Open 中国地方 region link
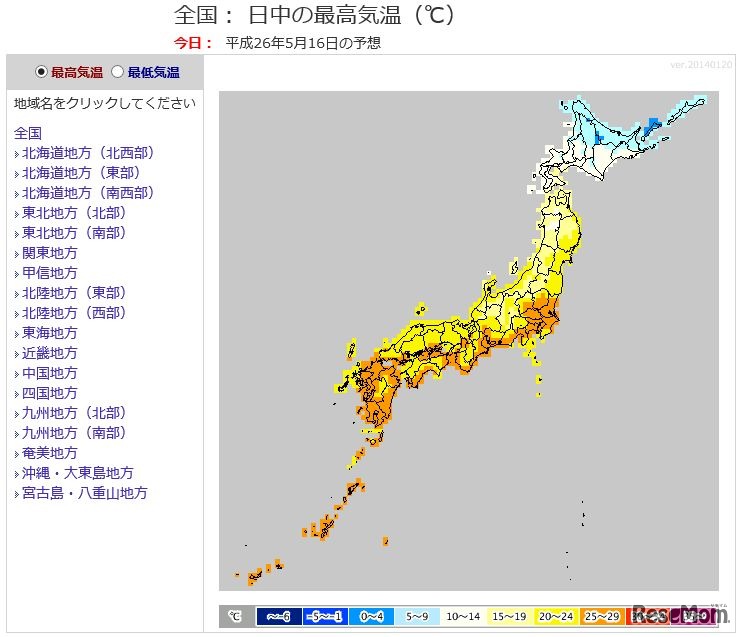Viewport: 743px width, 637px height. click(x=50, y=373)
